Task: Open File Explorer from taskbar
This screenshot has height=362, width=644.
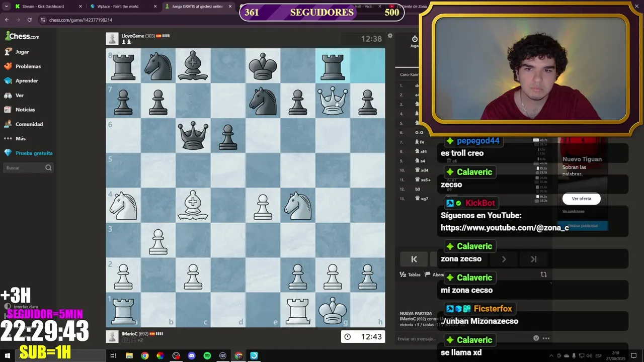Action: coord(129,355)
